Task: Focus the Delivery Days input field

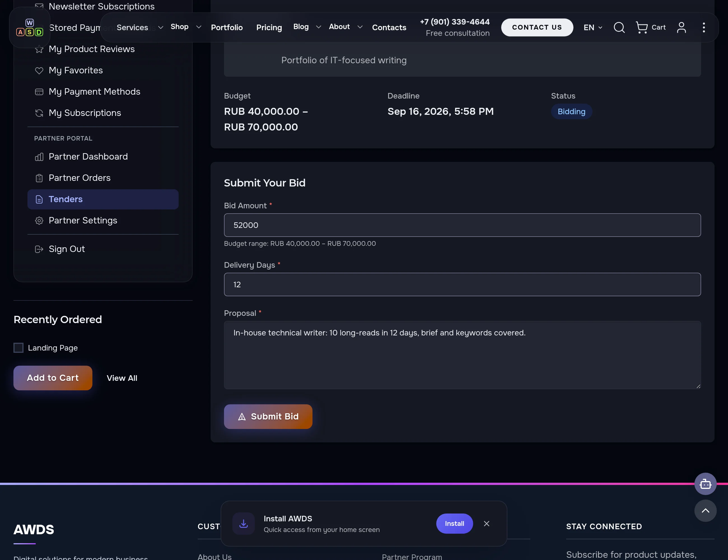Action: coord(462,285)
